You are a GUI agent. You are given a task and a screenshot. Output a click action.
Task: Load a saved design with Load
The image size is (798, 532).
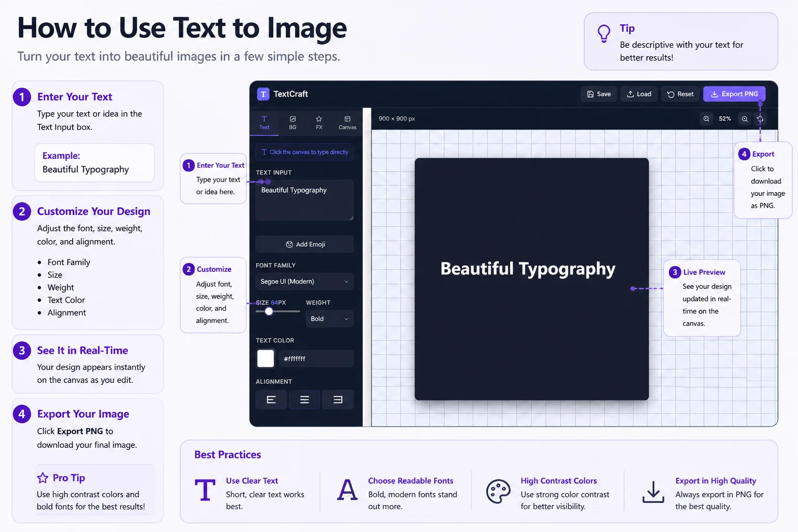tap(639, 94)
